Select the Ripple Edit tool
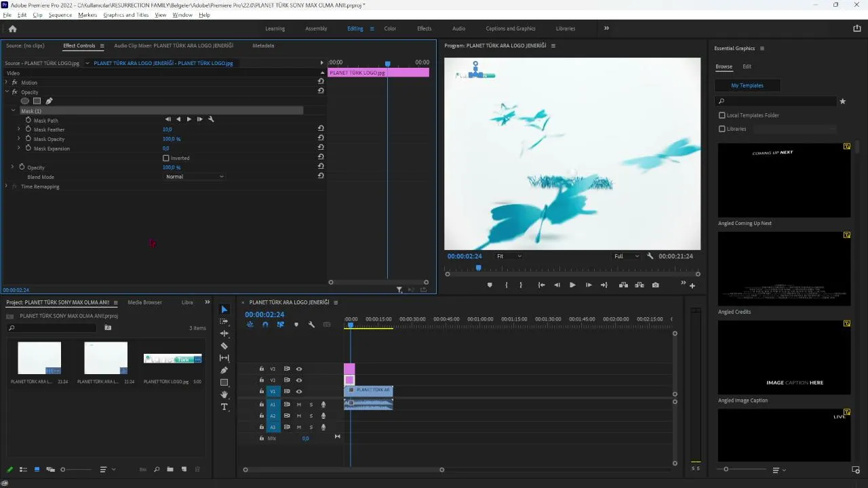The width and height of the screenshot is (868, 488). click(x=224, y=333)
